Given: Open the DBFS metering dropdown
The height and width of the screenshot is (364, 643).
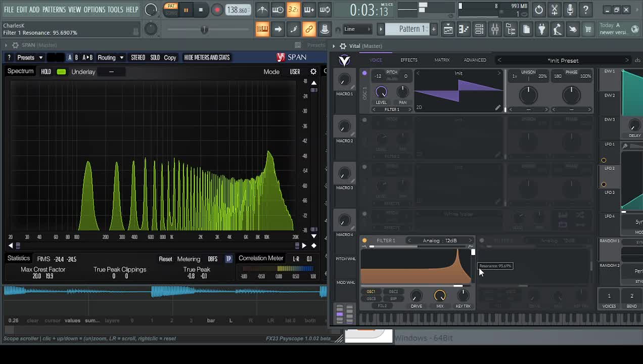Looking at the screenshot, I should [213, 259].
